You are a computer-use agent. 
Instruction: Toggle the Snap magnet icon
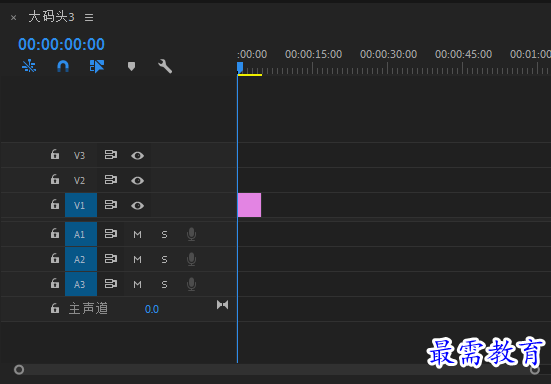[63, 66]
